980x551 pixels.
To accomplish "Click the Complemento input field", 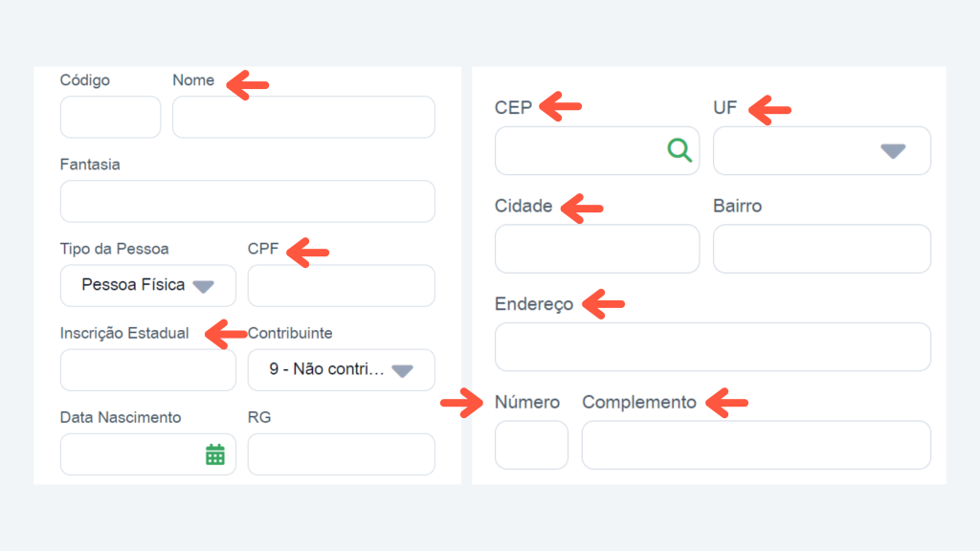I will tap(756, 445).
